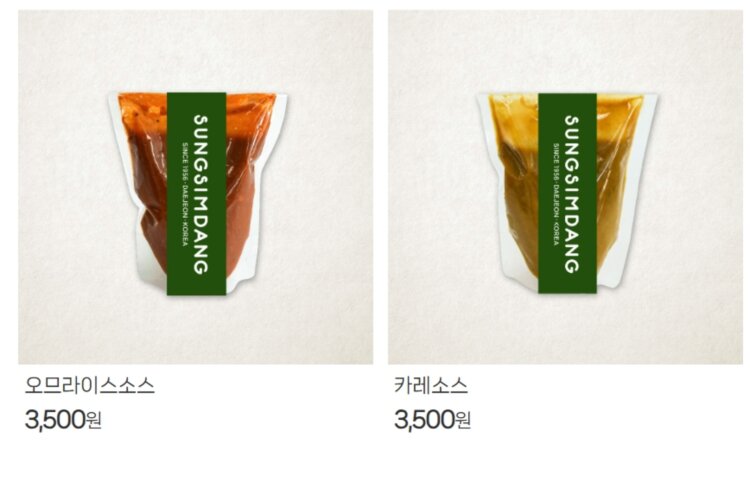The height and width of the screenshot is (495, 750).
Task: Select the 3,500원 price under 오므라이스소스
Action: pos(63,420)
